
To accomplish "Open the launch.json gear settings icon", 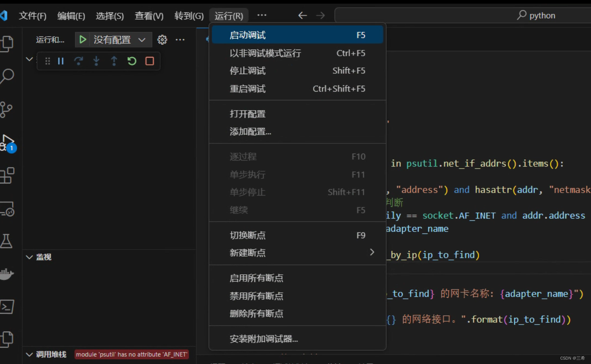I will click(x=162, y=40).
